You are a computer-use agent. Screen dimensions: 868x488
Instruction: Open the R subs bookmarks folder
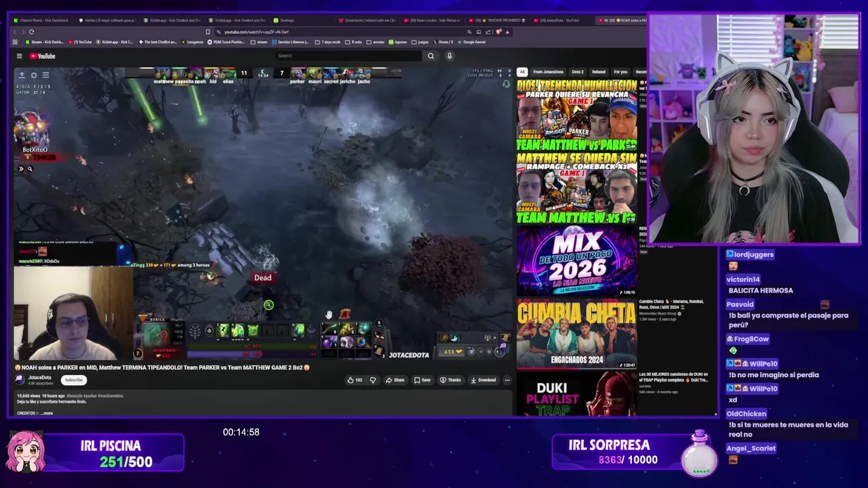pyautogui.click(x=353, y=42)
